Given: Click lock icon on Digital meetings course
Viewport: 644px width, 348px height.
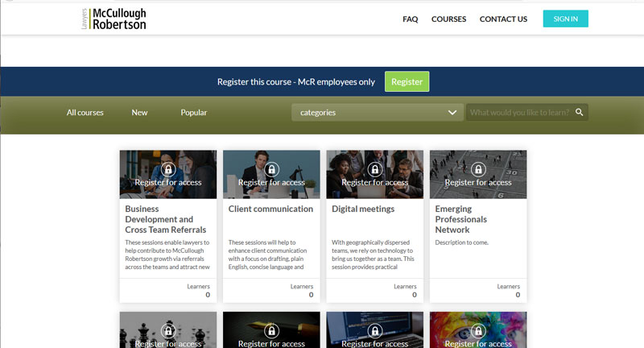Looking at the screenshot, I should 374,169.
